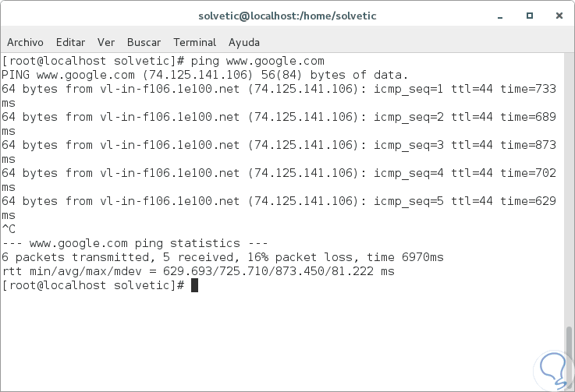Click the icmp_seq=1 response line
The height and width of the screenshot is (392, 575).
(x=279, y=89)
